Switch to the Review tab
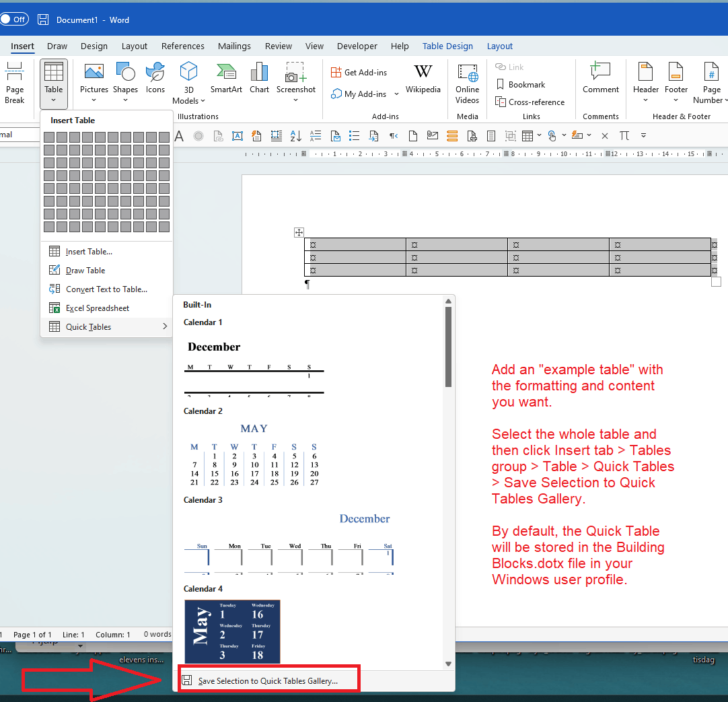This screenshot has height=702, width=728. (x=278, y=46)
